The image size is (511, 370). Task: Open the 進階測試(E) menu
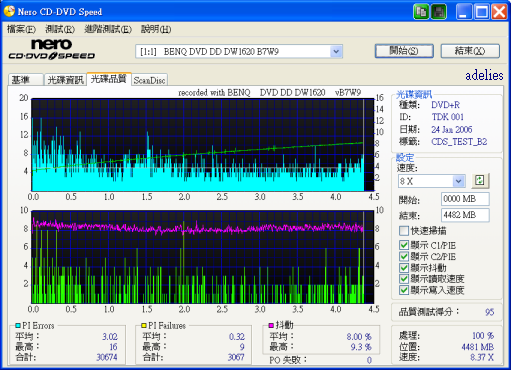(108, 29)
